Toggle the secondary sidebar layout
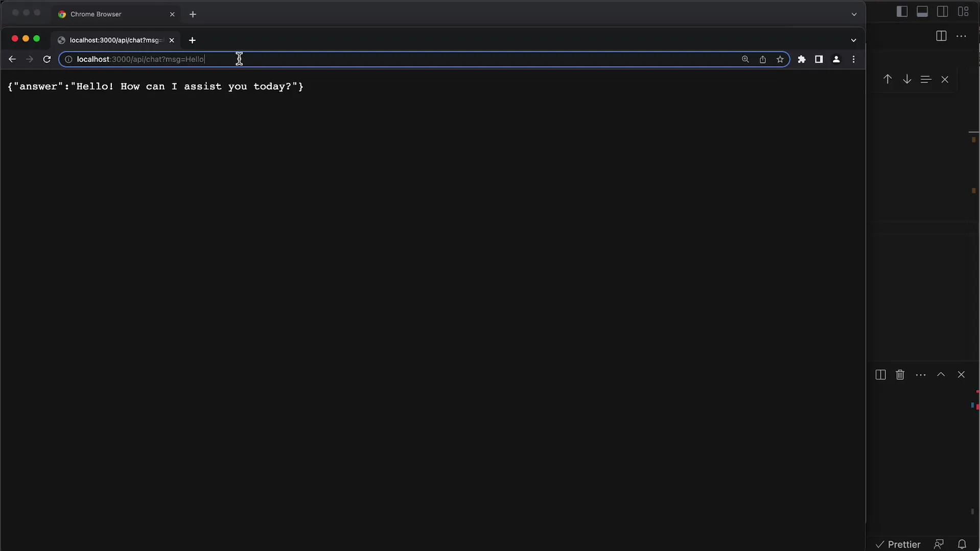 point(943,11)
